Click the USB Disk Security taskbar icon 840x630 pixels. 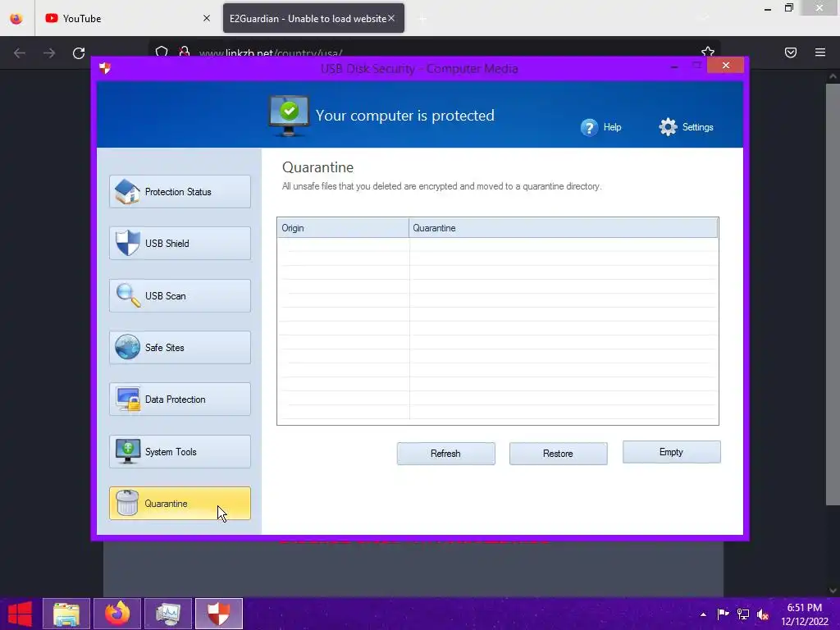point(219,614)
